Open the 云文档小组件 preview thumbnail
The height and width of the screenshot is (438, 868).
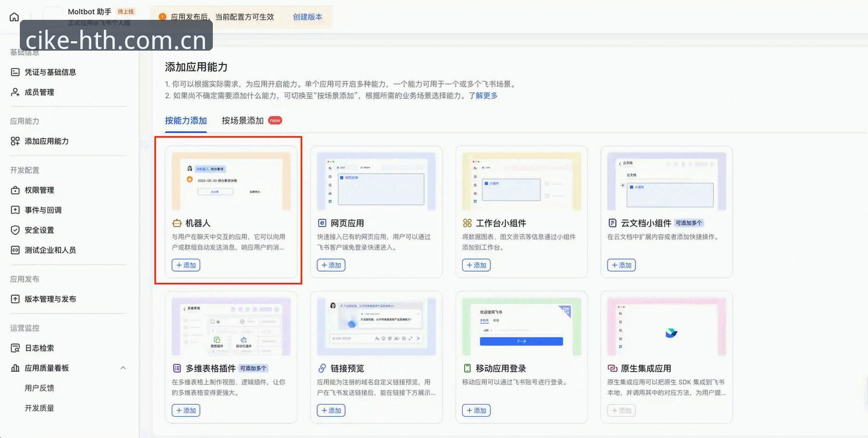[x=667, y=181]
